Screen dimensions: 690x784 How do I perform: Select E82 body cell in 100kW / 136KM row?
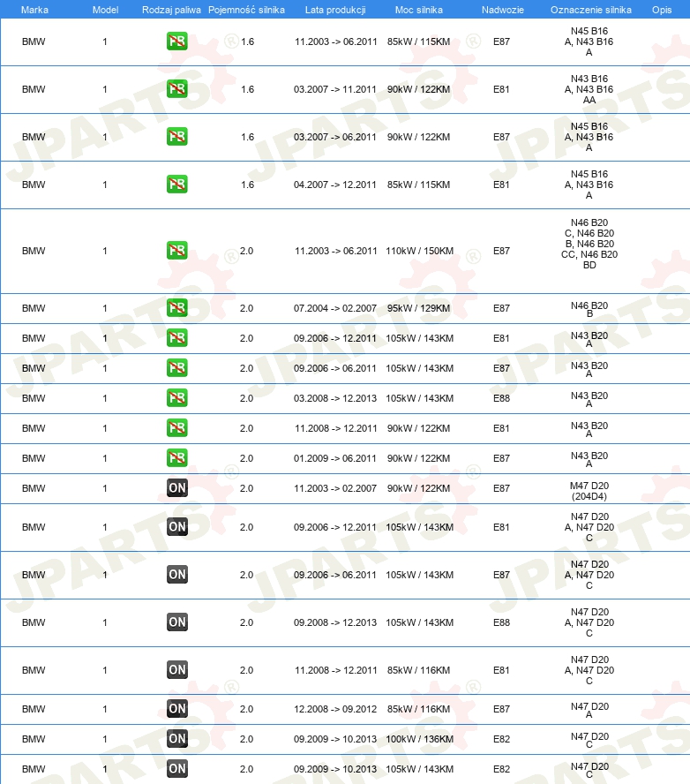click(x=501, y=739)
